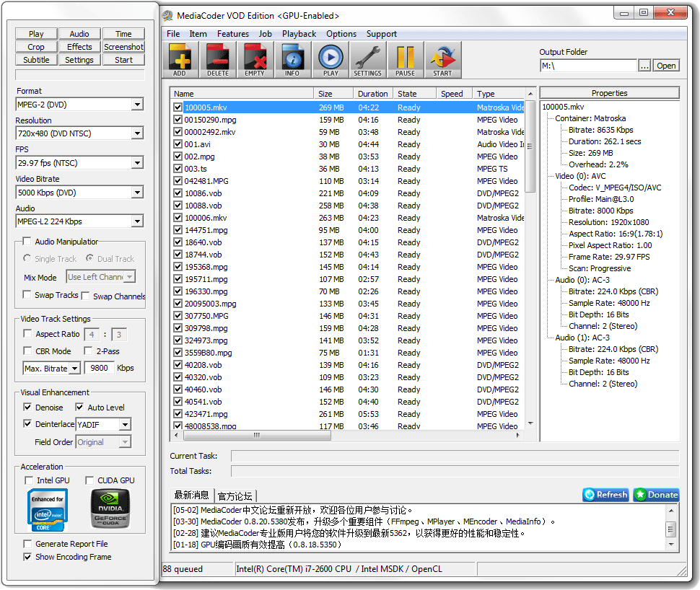Open the Features menu
This screenshot has width=700, height=590.
click(233, 34)
